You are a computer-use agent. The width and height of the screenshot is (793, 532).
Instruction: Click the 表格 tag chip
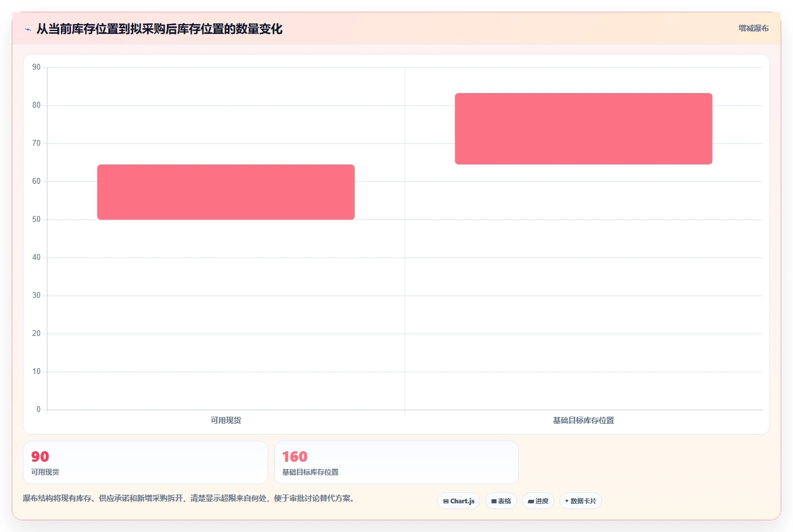point(501,501)
